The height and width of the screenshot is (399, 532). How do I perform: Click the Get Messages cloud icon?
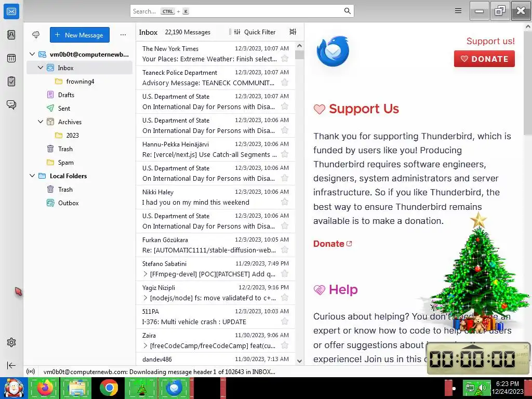(x=36, y=35)
